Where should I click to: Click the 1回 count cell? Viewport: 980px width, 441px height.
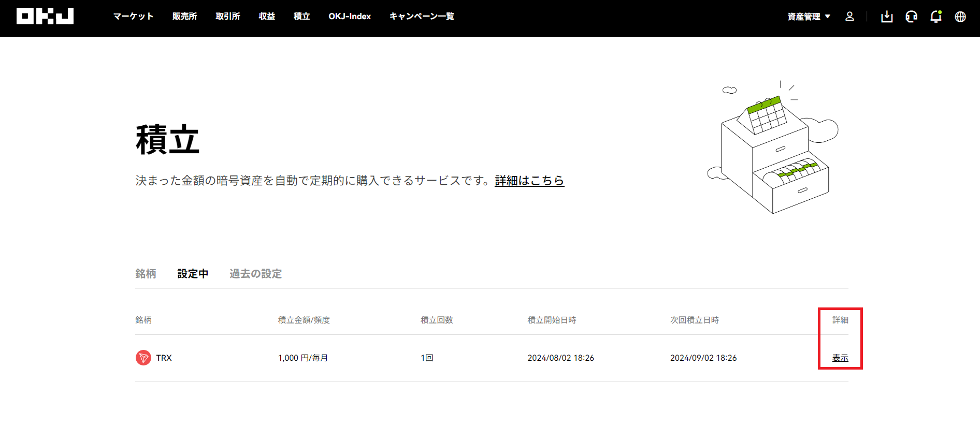(x=427, y=358)
